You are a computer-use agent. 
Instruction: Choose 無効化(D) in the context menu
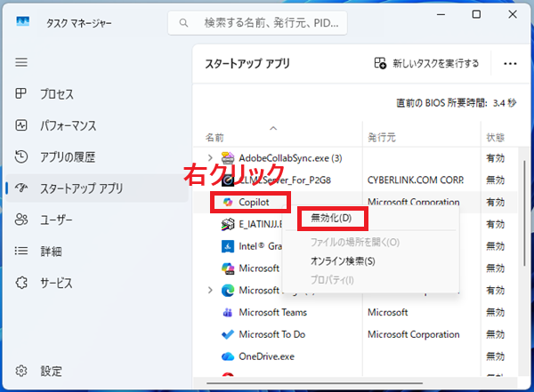pyautogui.click(x=331, y=218)
